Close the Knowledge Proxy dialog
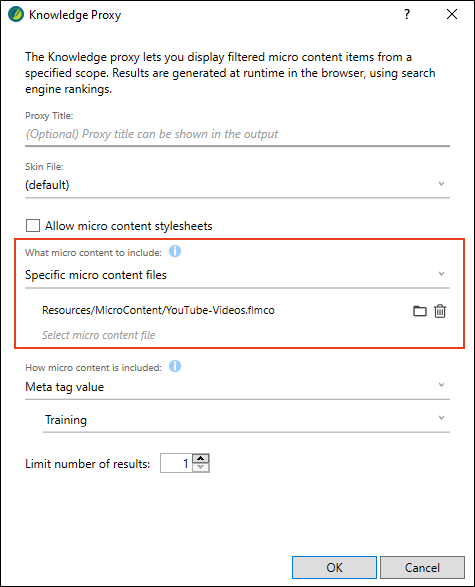Screen dimensions: 475x587 (x=452, y=14)
